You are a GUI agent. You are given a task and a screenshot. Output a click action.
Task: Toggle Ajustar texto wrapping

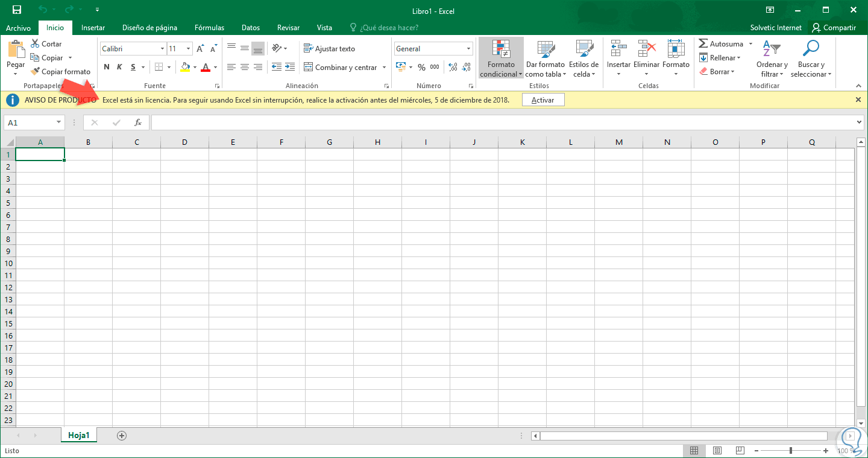pyautogui.click(x=329, y=49)
